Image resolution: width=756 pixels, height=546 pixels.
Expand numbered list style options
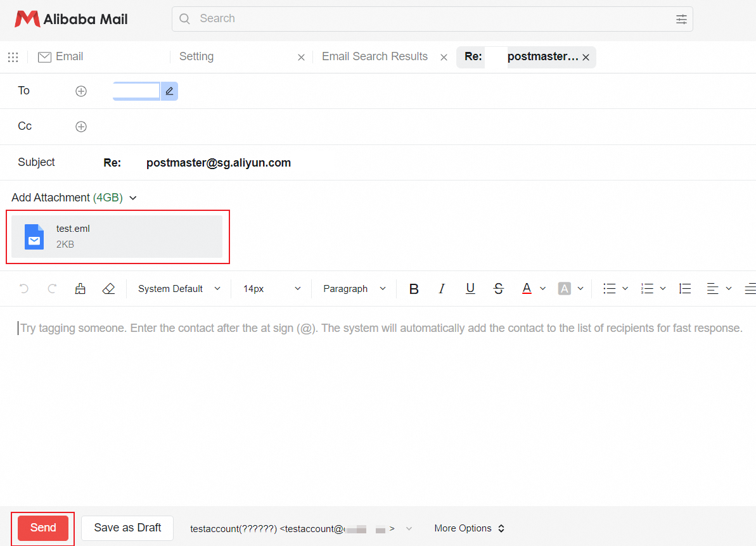pyautogui.click(x=663, y=289)
